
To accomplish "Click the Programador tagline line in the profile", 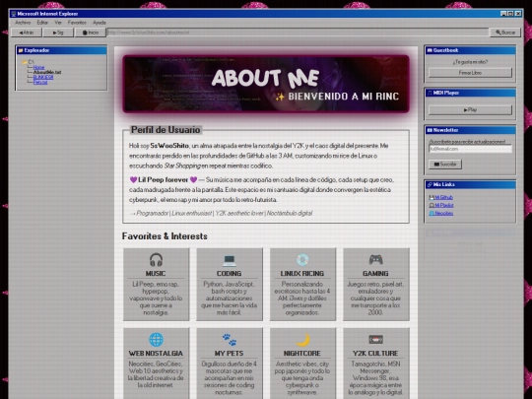I will point(221,213).
